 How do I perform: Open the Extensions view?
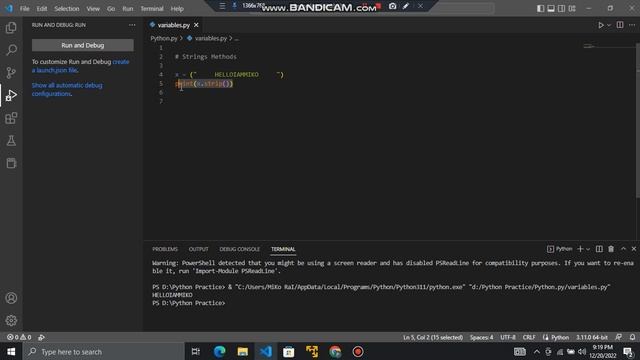pyautogui.click(x=11, y=118)
